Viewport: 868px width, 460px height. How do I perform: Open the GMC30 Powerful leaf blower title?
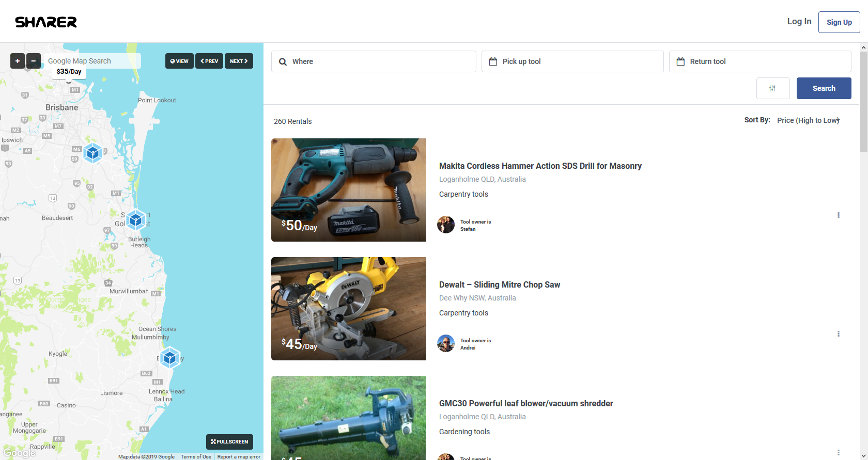coord(526,404)
